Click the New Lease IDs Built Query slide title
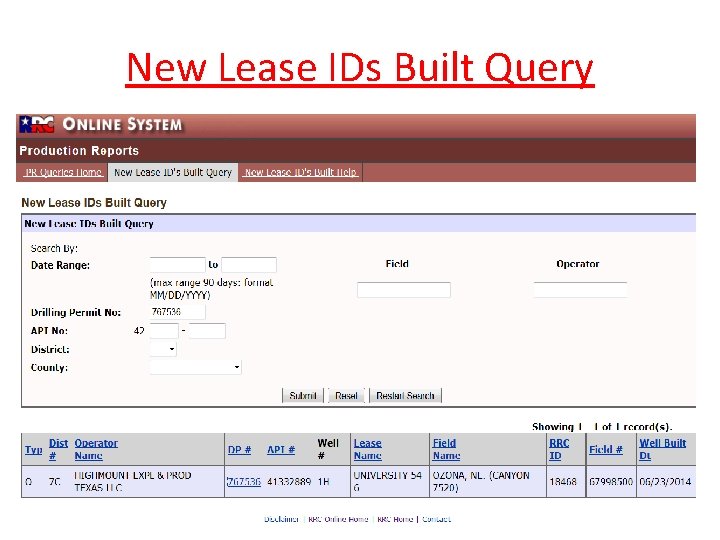Viewport: 720px width, 540px height. (x=360, y=68)
